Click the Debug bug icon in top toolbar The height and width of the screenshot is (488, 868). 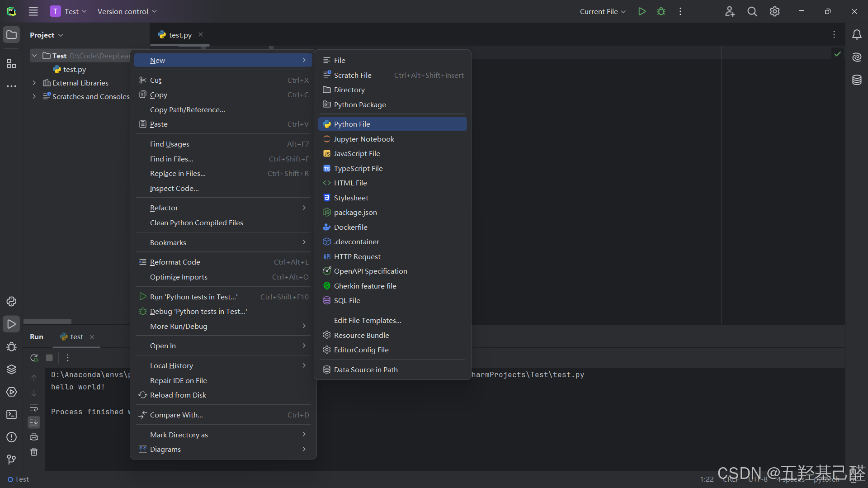coord(661,11)
